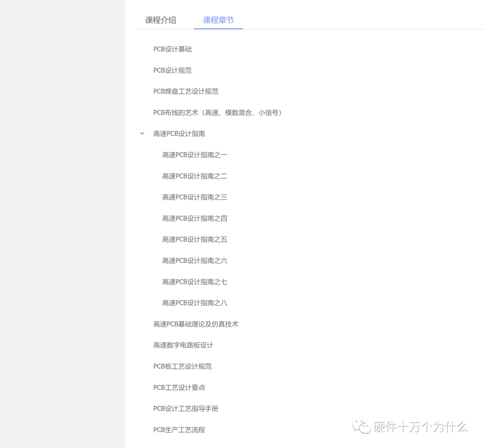This screenshot has height=448, width=484.
Task: Open 高速PCB设计指南之二 lesson
Action: click(x=194, y=176)
